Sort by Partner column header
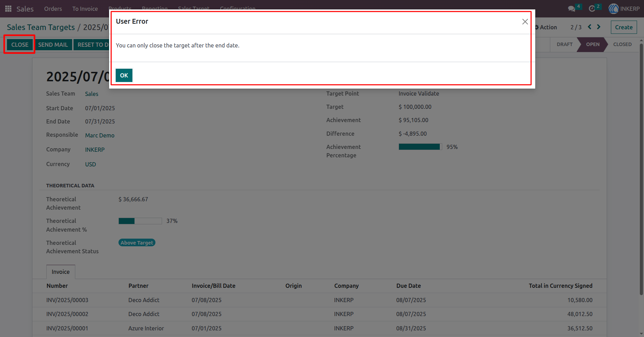 (138, 286)
